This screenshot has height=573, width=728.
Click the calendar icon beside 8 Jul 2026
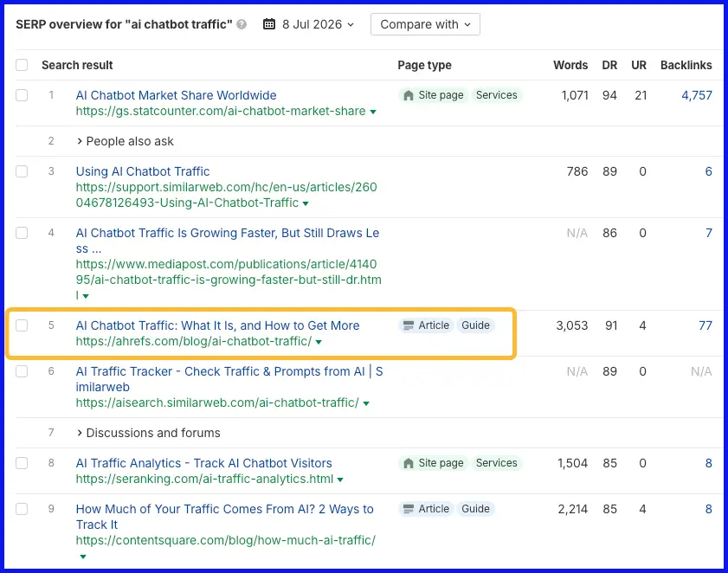click(269, 24)
